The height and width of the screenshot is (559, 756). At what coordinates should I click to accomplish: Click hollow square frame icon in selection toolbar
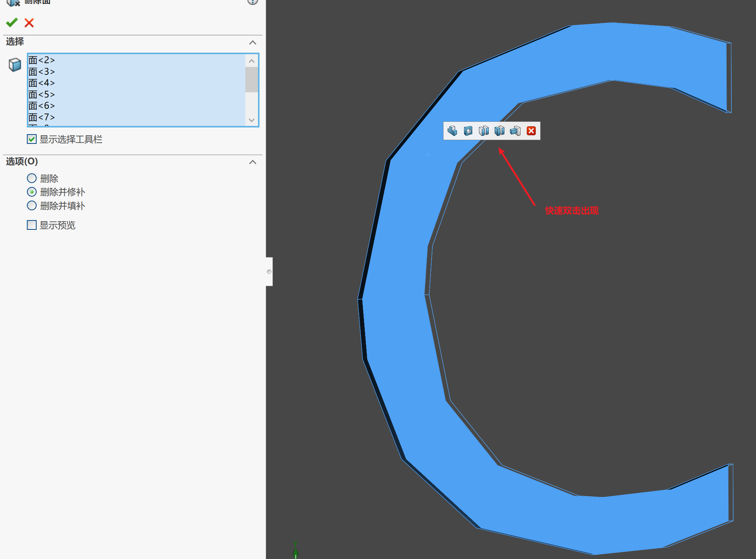(x=468, y=131)
